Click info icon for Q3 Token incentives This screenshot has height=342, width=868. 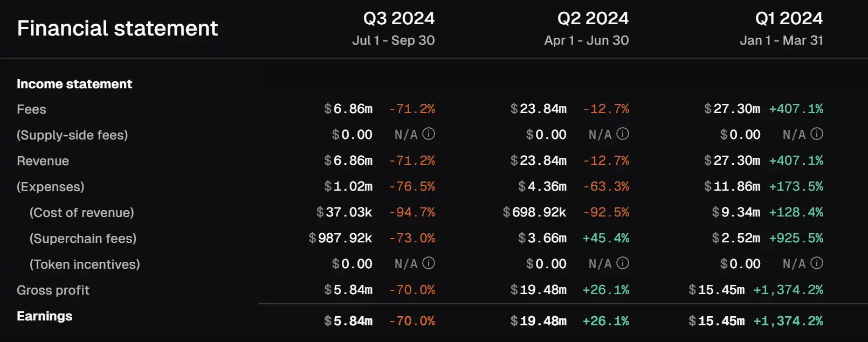pyautogui.click(x=429, y=263)
